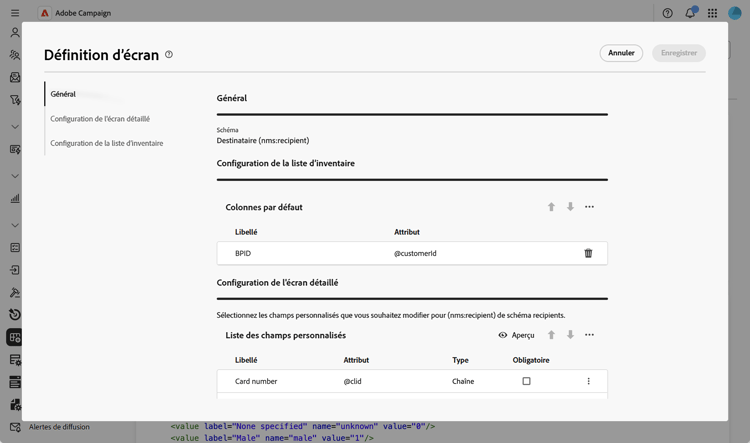Open more options for Liste des champs personnalisés
Viewport: 750px width, 443px height.
pyautogui.click(x=589, y=335)
